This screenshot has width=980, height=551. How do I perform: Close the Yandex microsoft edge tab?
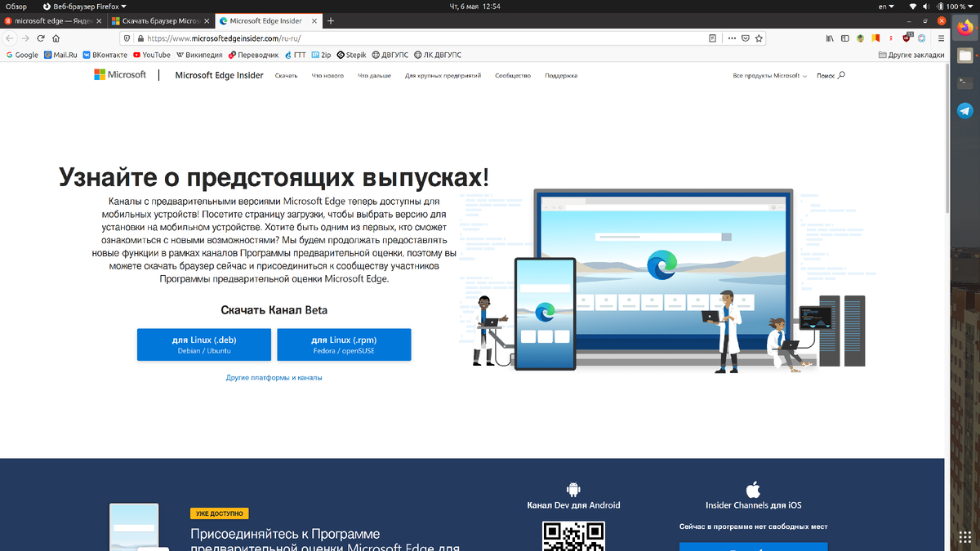tap(100, 20)
